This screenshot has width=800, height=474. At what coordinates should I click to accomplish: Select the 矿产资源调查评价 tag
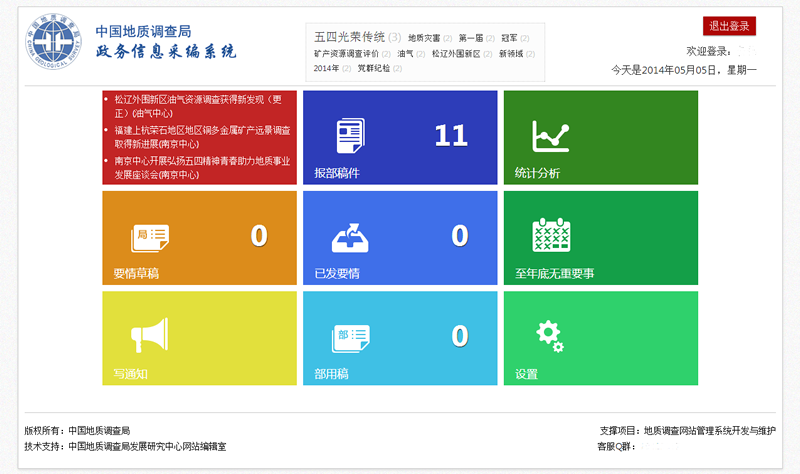346,54
